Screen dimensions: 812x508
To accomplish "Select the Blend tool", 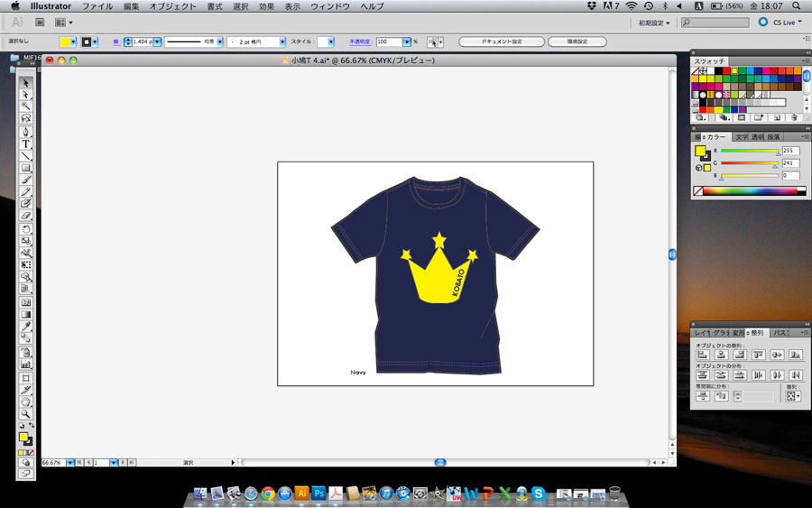I will click(x=25, y=338).
